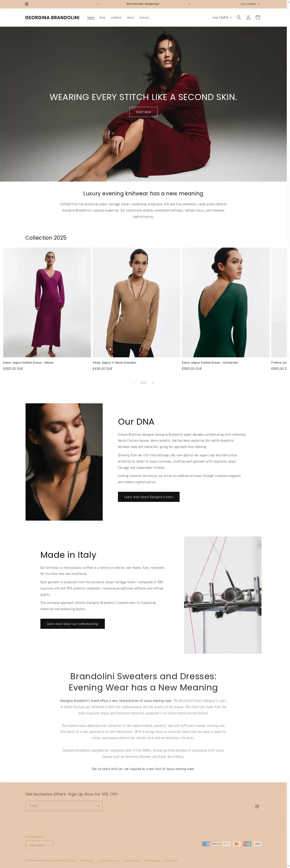This screenshot has height=868, width=290.
Task: Go to the Shop menu item
Action: coord(102,17)
